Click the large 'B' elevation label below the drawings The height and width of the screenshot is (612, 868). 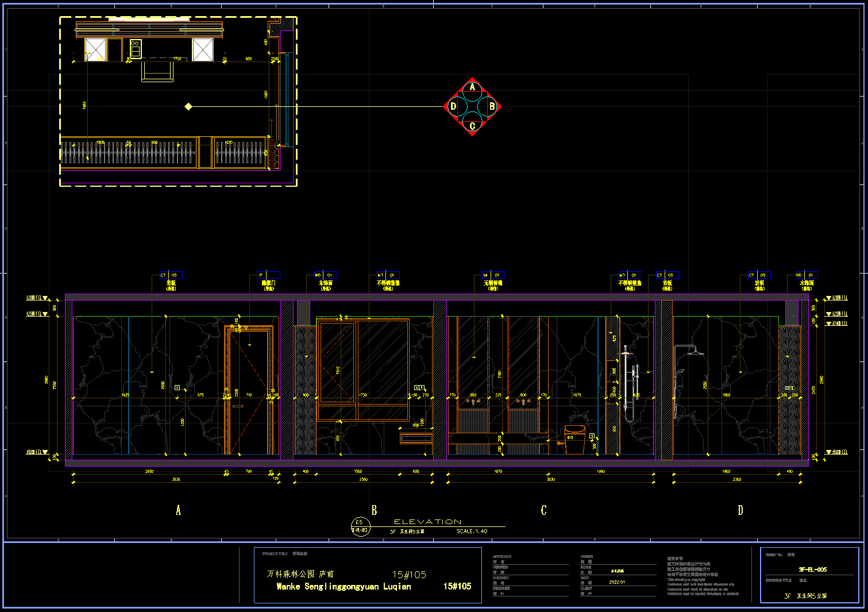pos(374,510)
